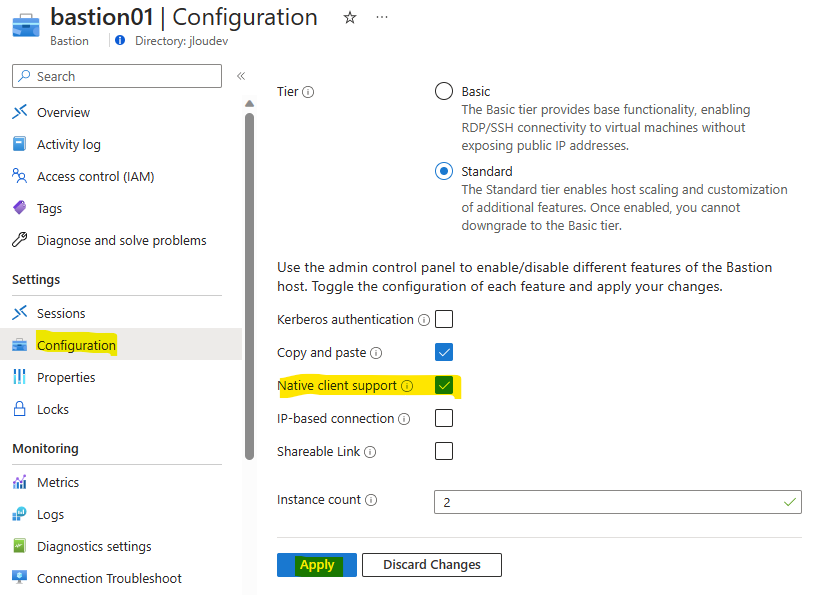Open Connection Troubleshoot
Screen dimensions: 836x595
pos(109,578)
